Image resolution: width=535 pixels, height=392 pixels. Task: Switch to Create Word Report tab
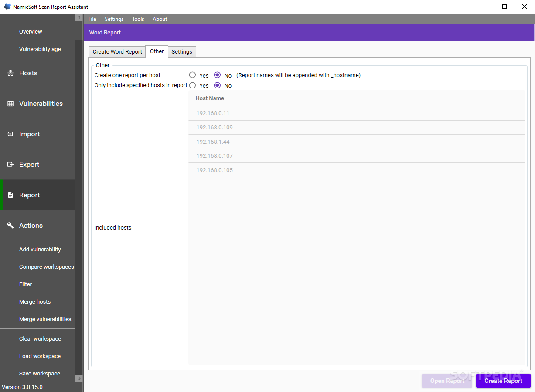click(117, 51)
